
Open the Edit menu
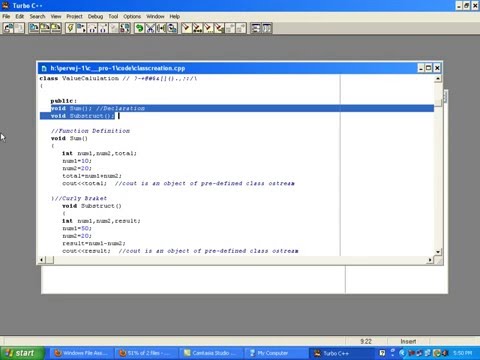(x=20, y=16)
